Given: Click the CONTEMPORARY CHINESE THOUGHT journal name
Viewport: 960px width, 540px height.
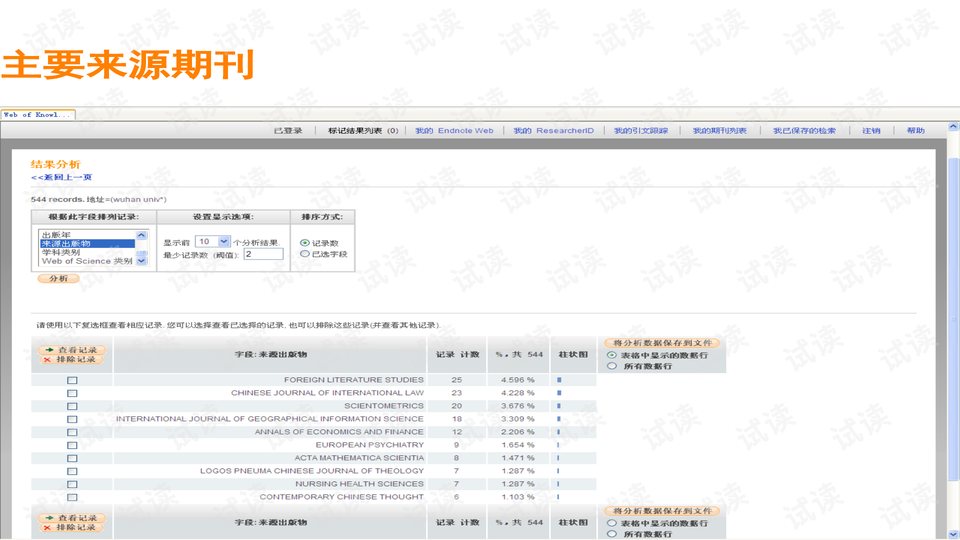Looking at the screenshot, I should point(341,497).
